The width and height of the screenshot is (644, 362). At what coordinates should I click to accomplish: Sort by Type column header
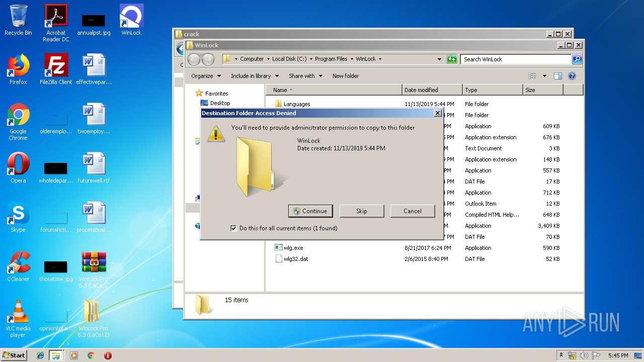493,90
